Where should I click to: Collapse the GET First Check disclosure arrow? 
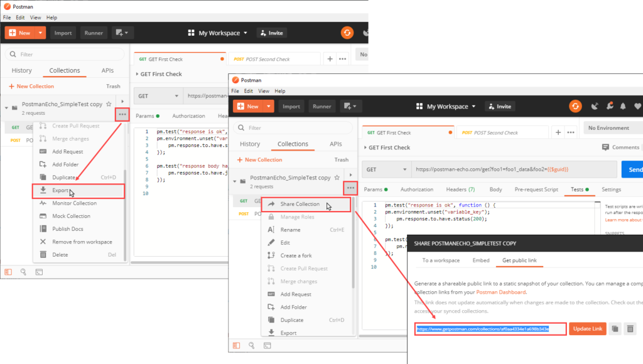[367, 147]
